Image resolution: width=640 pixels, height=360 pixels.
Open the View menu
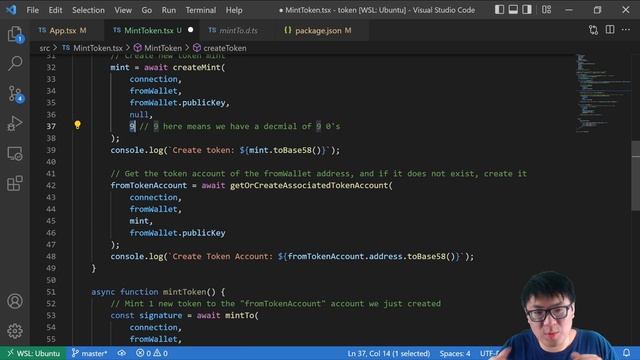coord(123,10)
